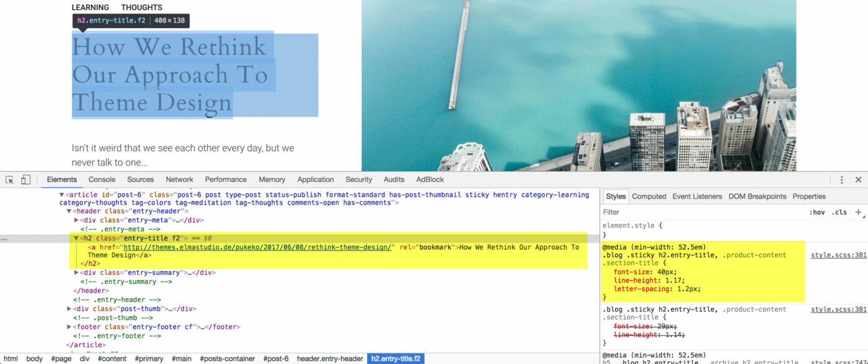
Task: Switch to the Sources tab
Action: [140, 179]
